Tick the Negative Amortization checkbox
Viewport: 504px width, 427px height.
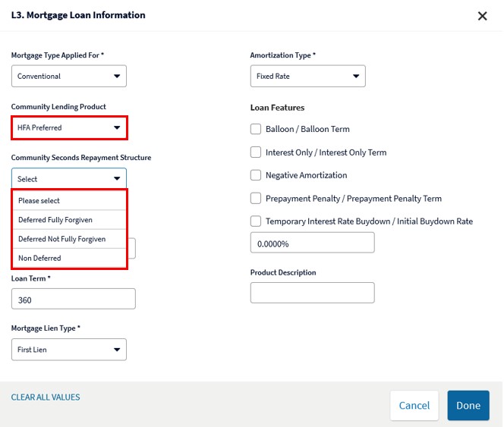tap(256, 175)
